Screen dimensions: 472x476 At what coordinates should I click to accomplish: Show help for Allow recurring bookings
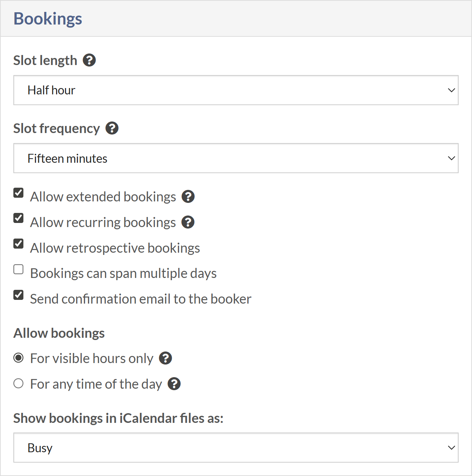188,222
